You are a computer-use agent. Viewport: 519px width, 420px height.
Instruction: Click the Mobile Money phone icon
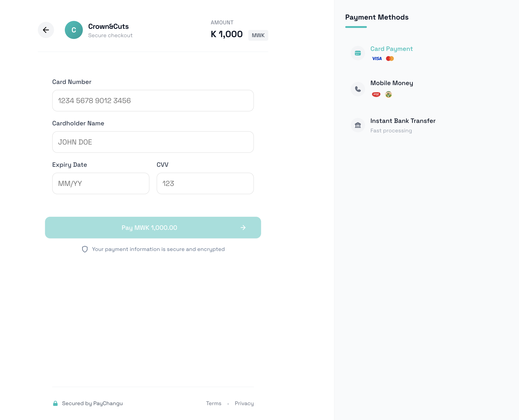pyautogui.click(x=358, y=89)
